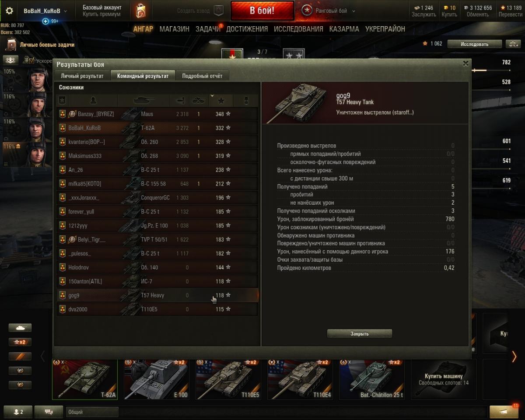Toggle the x2 bonus tank filter
525x420 pixels.
20,342
